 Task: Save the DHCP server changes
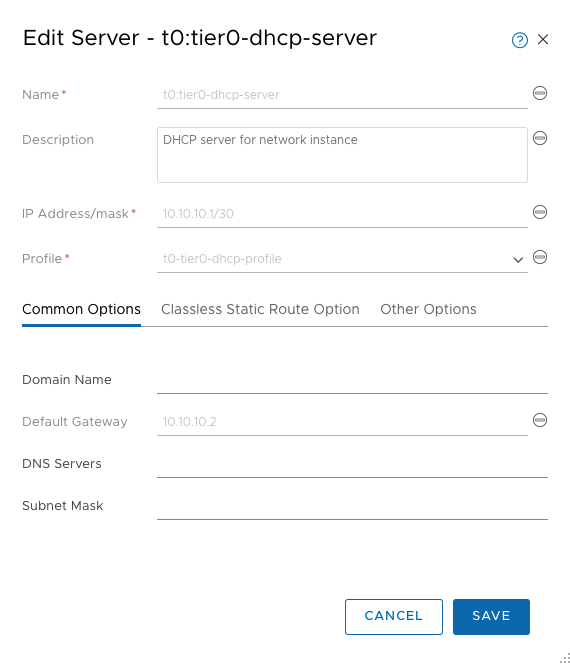pos(491,617)
